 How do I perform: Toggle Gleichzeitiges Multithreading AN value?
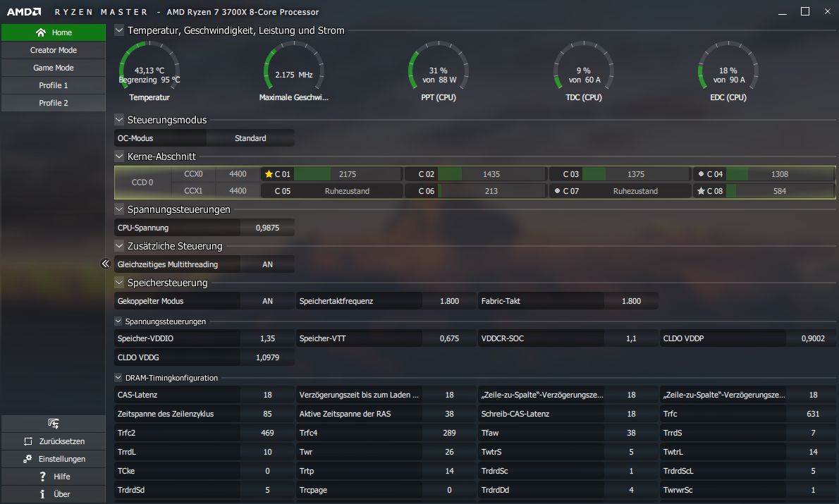[x=267, y=264]
